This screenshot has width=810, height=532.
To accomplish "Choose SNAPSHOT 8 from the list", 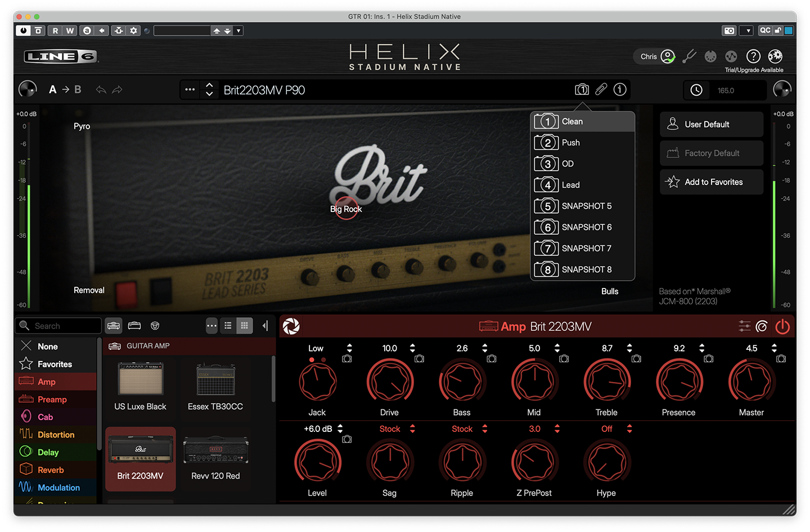I will 583,269.
